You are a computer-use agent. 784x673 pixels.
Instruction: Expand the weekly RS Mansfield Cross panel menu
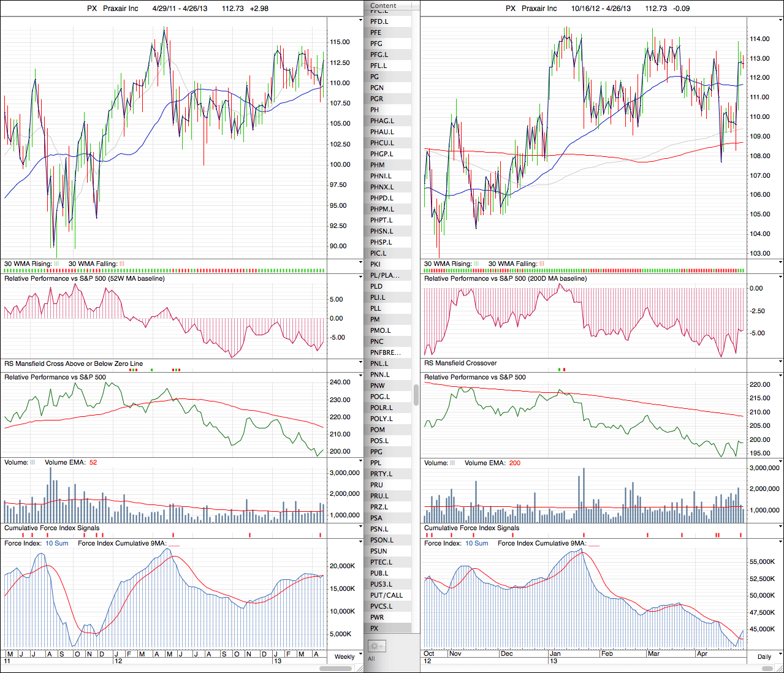360,363
